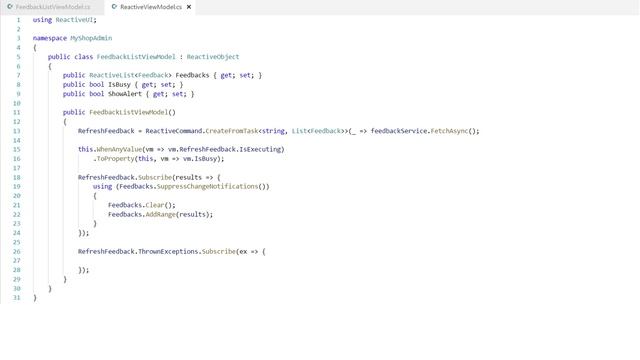The height and width of the screenshot is (360, 640).
Task: Click the 'using' keyword on line 19
Action: [x=102, y=187]
